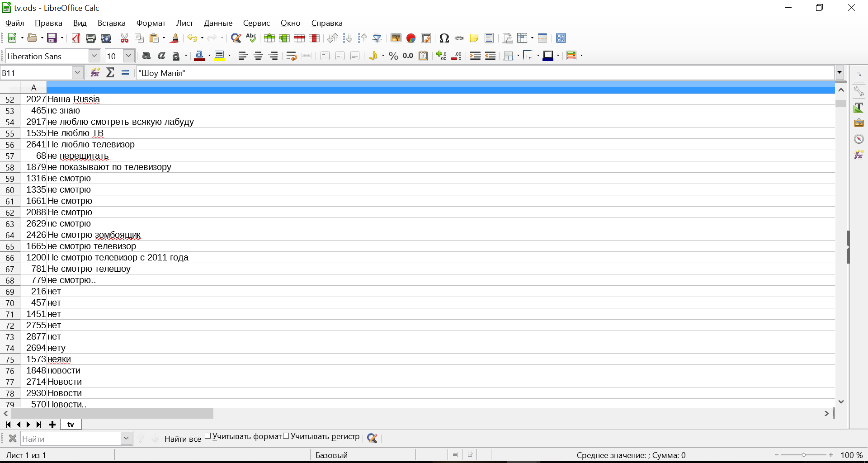This screenshot has width=868, height=463.
Task: Open the sidebar Properties deck
Action: [x=859, y=91]
